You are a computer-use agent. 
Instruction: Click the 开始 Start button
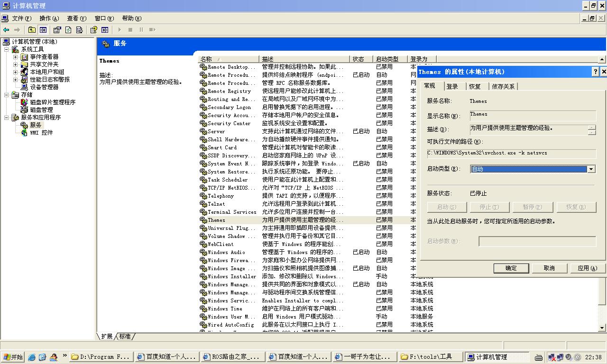(x=12, y=357)
